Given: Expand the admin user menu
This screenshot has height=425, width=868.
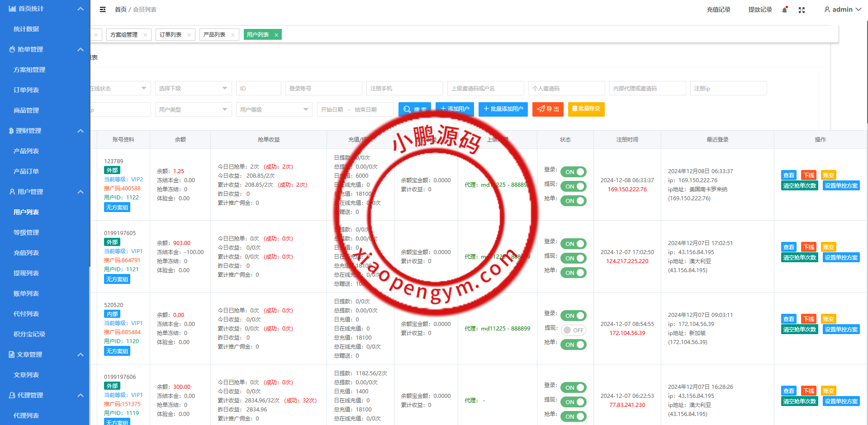Looking at the screenshot, I should (842, 9).
